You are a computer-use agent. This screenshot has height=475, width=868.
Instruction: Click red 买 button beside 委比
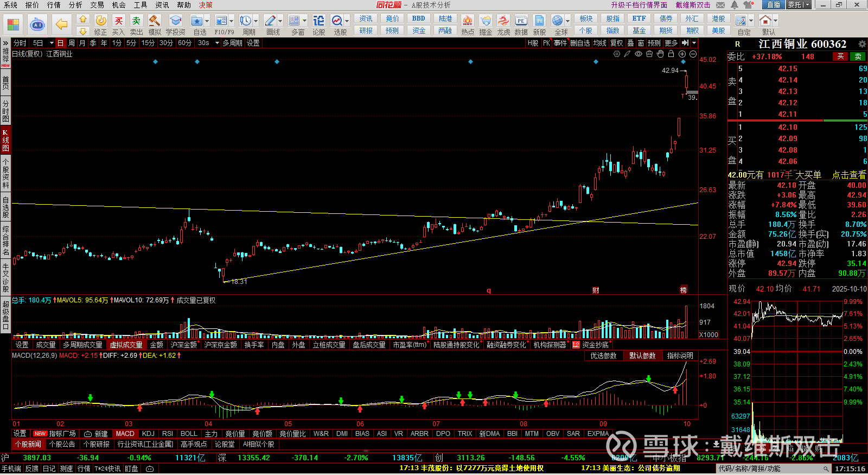[x=840, y=56]
